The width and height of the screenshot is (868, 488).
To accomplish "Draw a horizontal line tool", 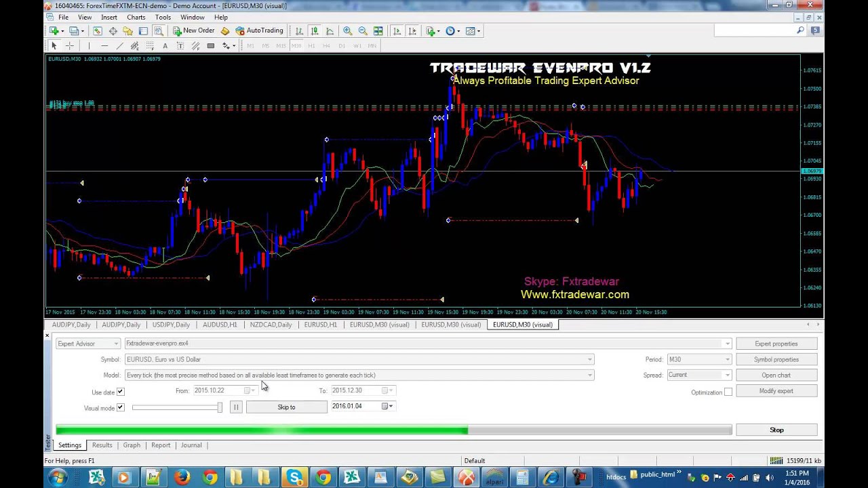I will click(x=104, y=45).
